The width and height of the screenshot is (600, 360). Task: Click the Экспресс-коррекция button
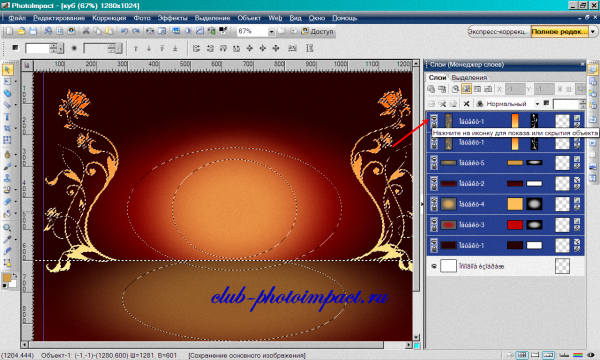pos(499,31)
